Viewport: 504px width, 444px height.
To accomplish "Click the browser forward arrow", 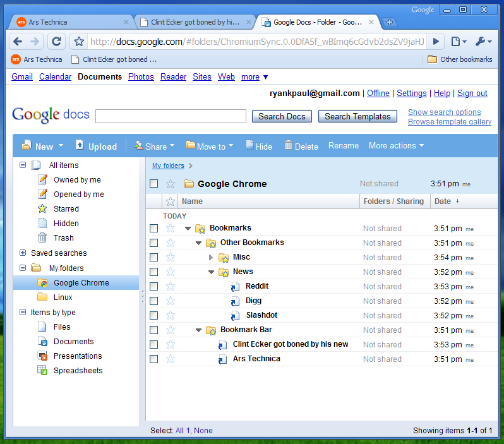I will pyautogui.click(x=35, y=42).
